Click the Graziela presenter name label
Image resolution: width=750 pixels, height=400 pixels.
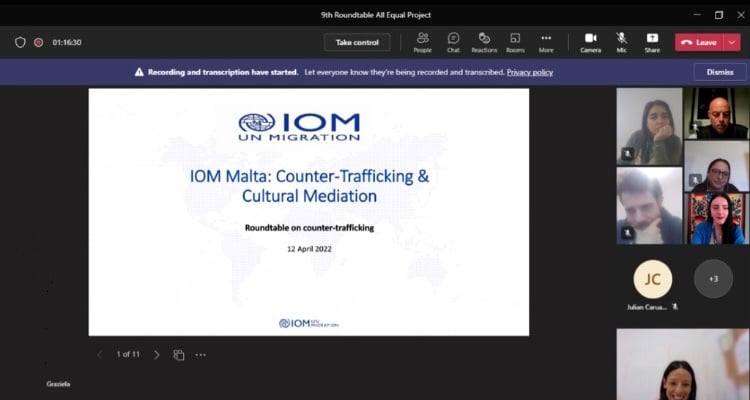58,384
